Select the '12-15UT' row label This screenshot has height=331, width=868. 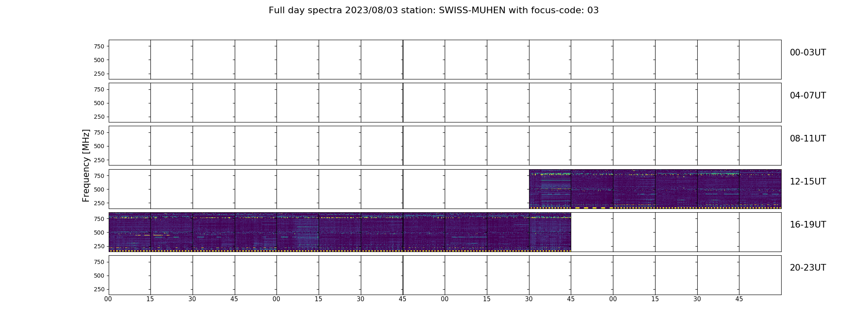pyautogui.click(x=808, y=182)
